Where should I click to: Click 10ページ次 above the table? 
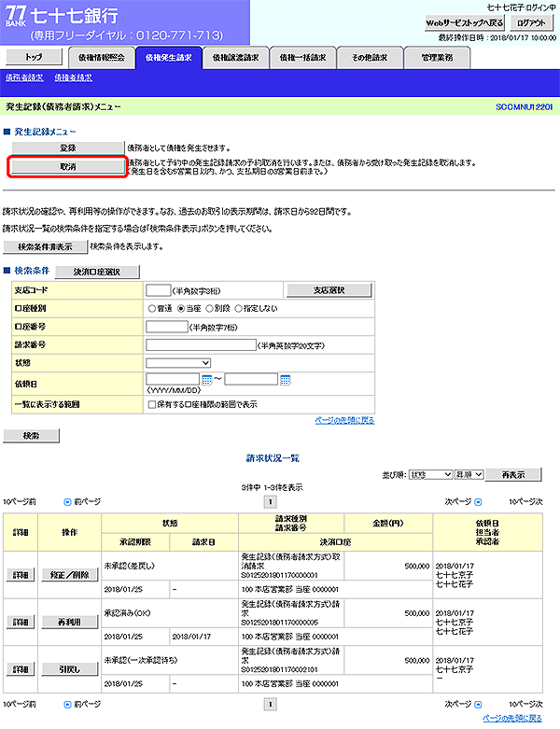pos(525,502)
